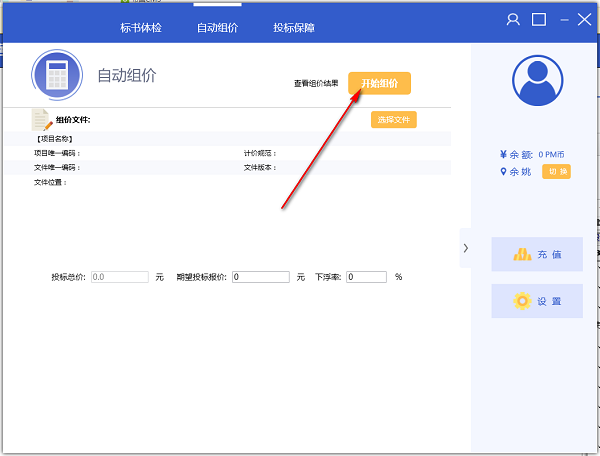Click the ¥ 余额 balance icon
This screenshot has height=456, width=600.
click(503, 154)
